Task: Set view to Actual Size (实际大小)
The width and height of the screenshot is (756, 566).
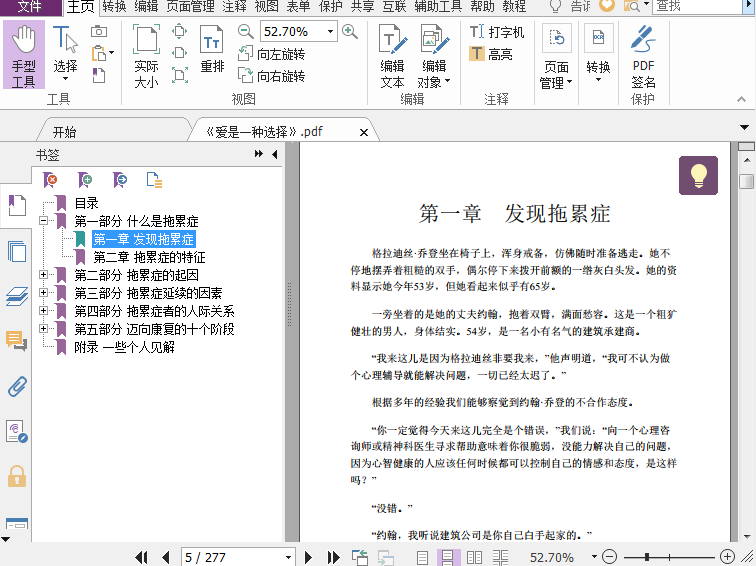Action: [146, 55]
